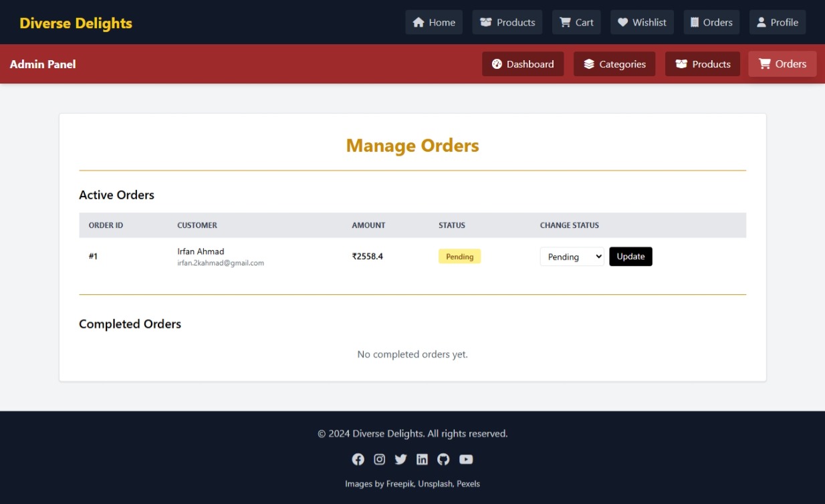Open the admin Dashboard tab
The width and height of the screenshot is (825, 504).
523,64
